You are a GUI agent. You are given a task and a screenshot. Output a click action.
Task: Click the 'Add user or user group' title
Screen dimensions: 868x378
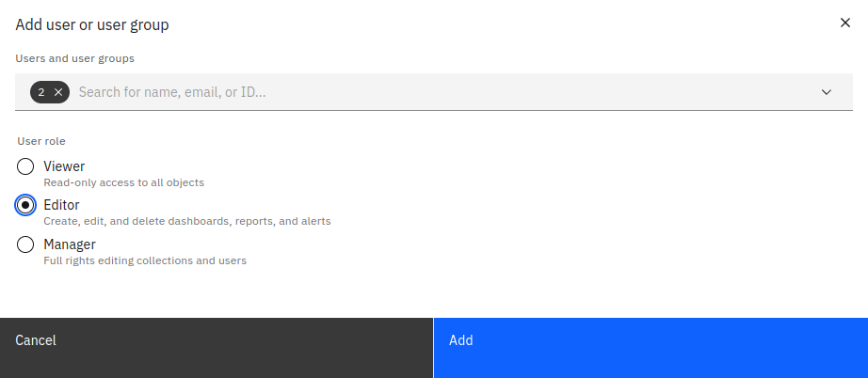pos(92,24)
